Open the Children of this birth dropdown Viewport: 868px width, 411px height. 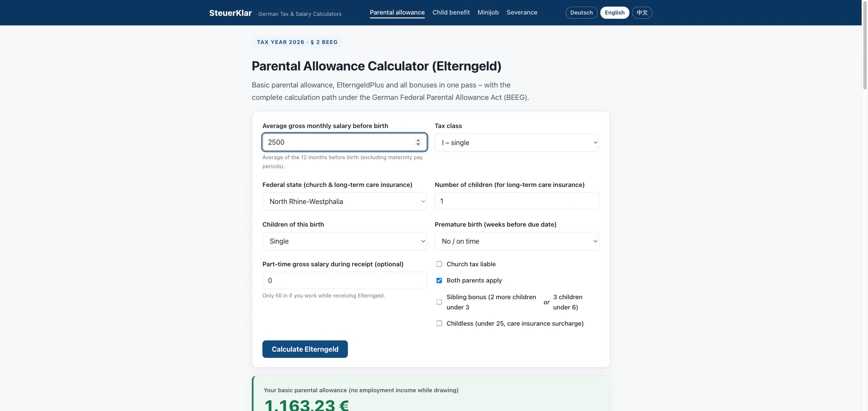click(x=344, y=241)
